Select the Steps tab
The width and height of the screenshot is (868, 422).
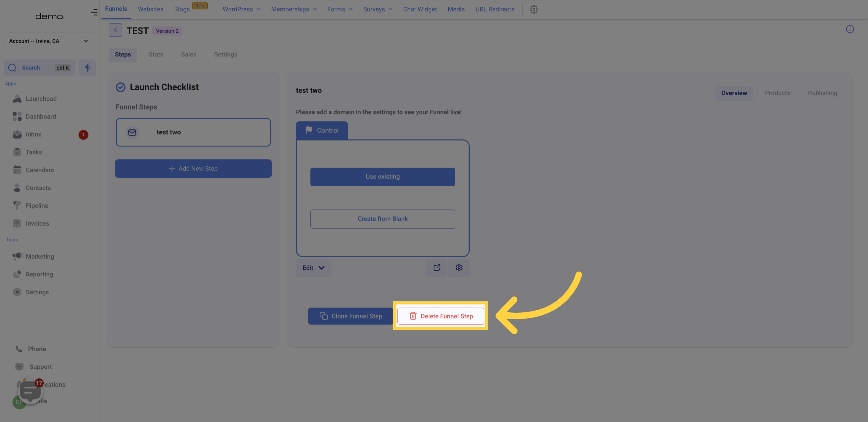click(122, 55)
